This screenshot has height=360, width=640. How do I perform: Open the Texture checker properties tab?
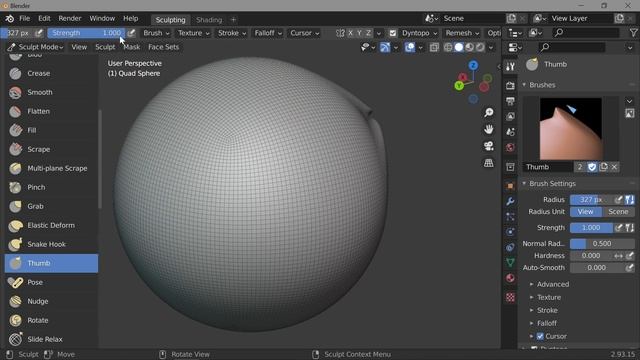[510, 297]
